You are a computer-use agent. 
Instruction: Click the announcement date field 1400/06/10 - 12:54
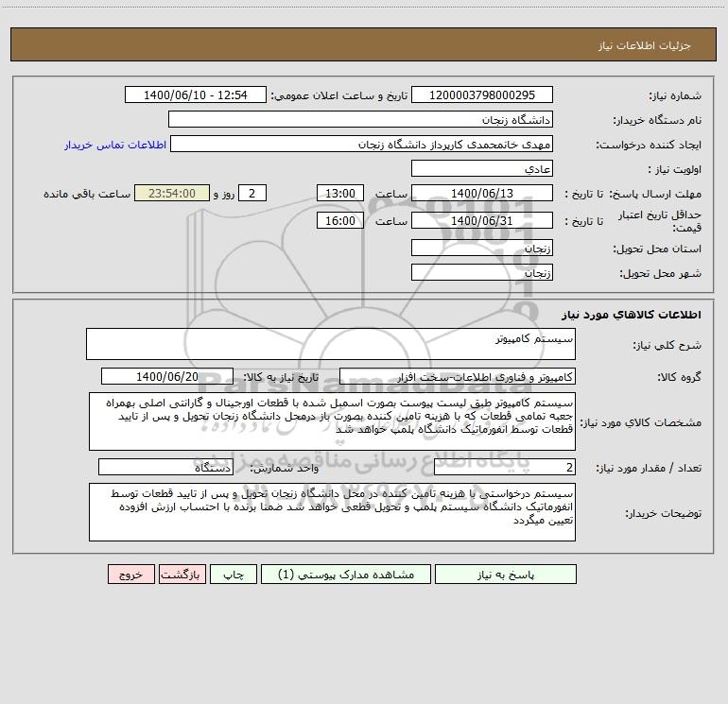pyautogui.click(x=196, y=94)
